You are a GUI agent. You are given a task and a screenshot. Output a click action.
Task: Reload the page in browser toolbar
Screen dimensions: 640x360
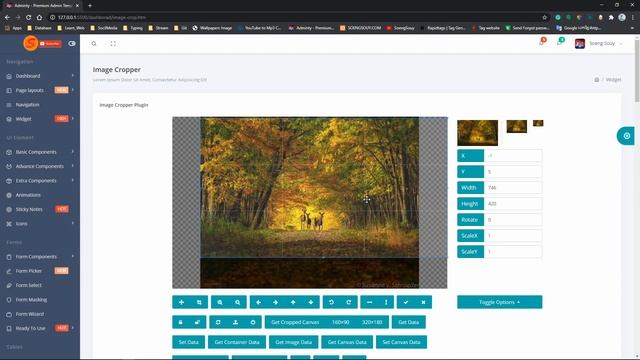tap(29, 17)
